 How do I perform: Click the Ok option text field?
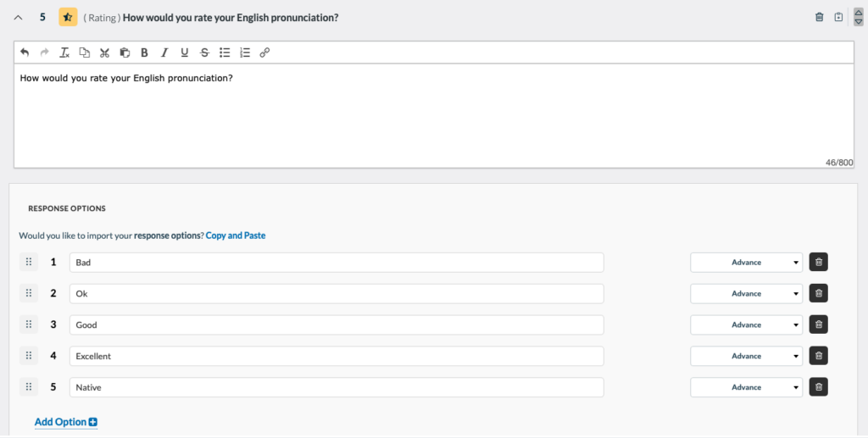coord(337,293)
